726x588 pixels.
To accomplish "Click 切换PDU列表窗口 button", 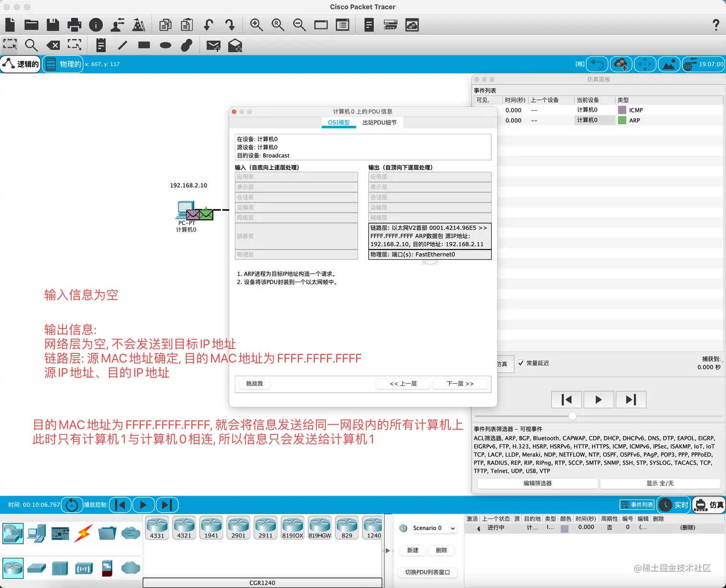I will point(427,572).
